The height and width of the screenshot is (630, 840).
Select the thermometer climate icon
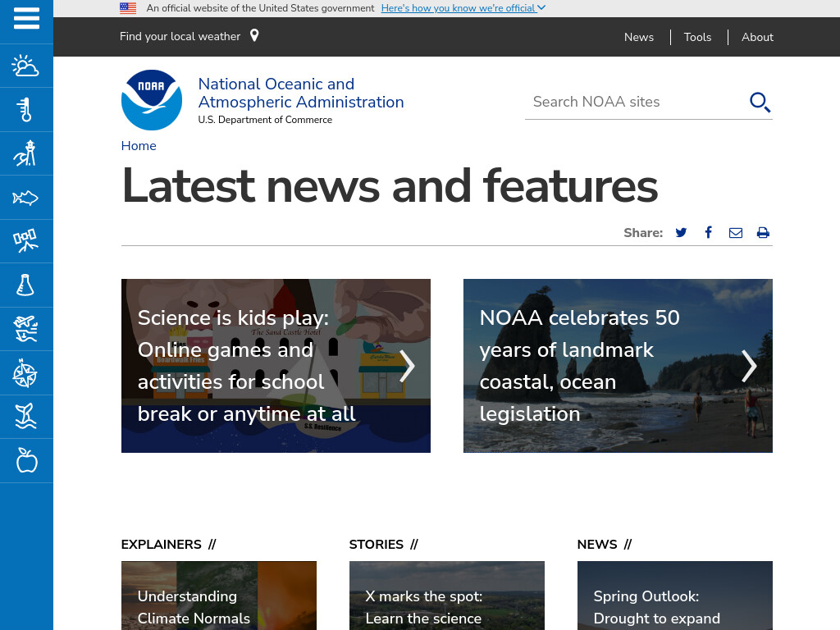point(25,110)
